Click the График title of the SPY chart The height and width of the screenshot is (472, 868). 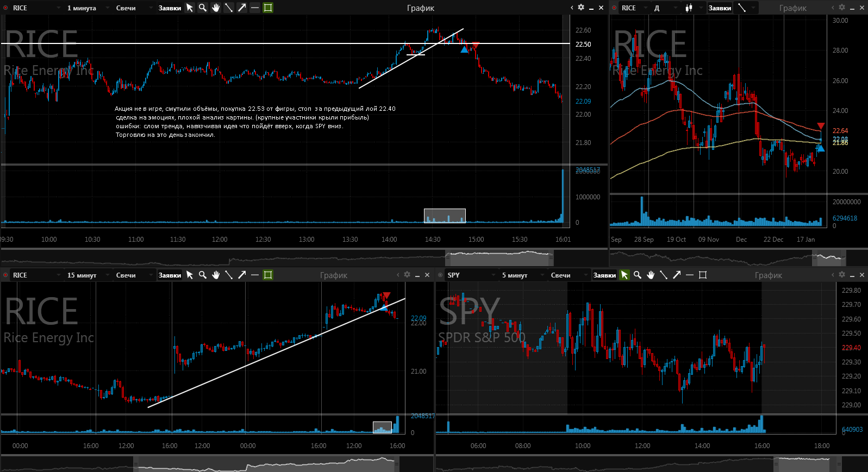point(769,275)
